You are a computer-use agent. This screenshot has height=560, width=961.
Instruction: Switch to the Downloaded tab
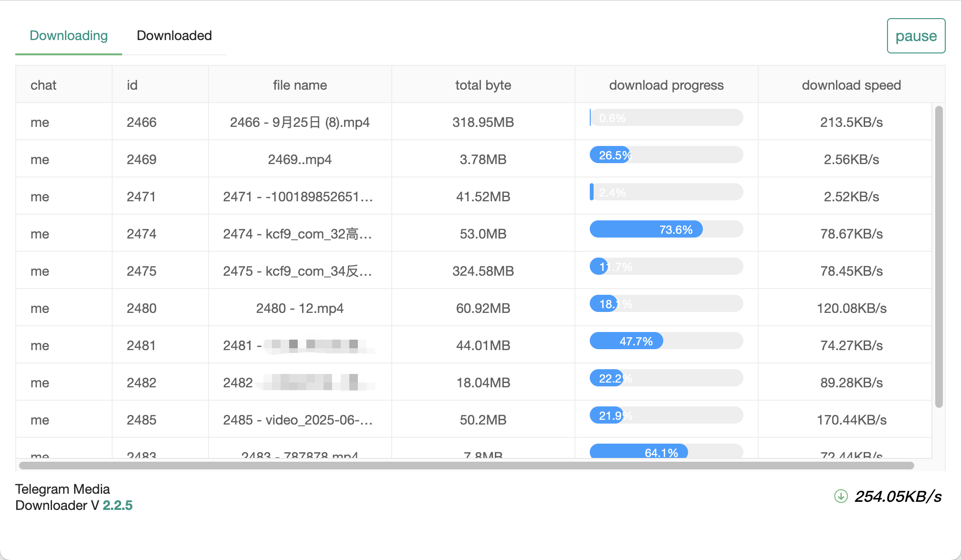click(x=174, y=36)
